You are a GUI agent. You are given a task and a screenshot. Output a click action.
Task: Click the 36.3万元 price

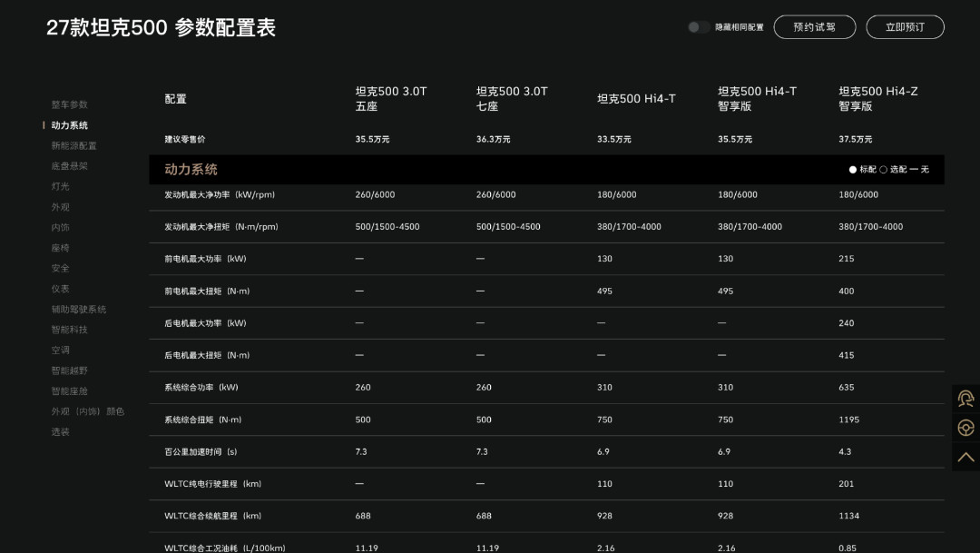[x=493, y=139]
